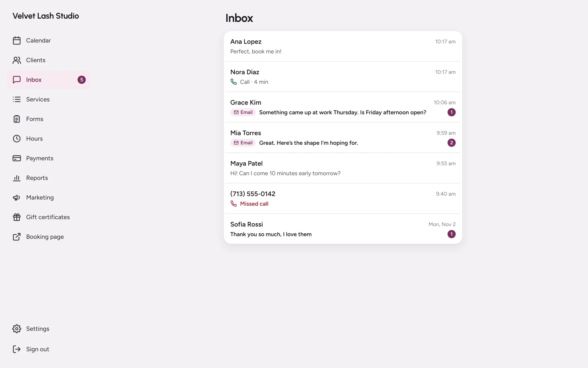Click the red missed call phone icon
Image resolution: width=588 pixels, height=368 pixels.
point(234,204)
